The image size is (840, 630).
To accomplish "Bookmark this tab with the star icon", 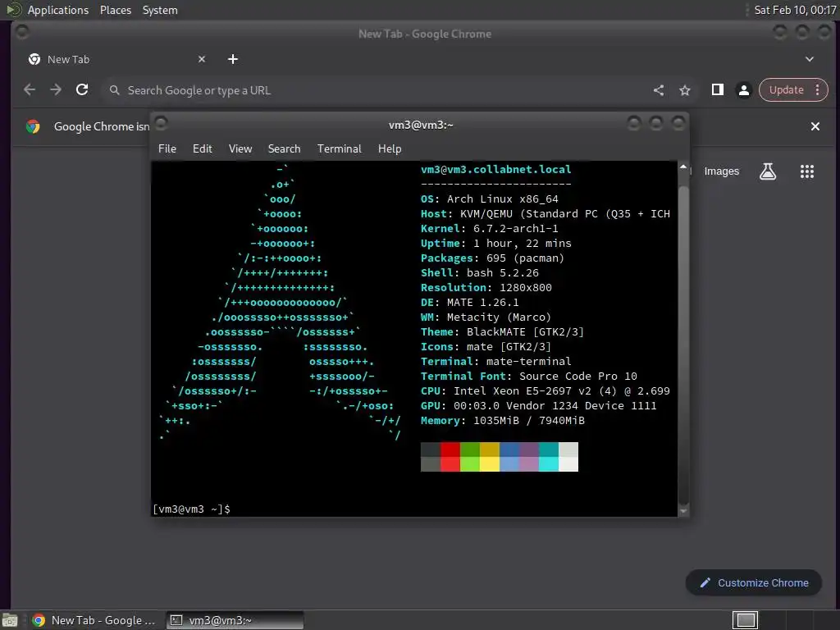I will click(x=685, y=90).
